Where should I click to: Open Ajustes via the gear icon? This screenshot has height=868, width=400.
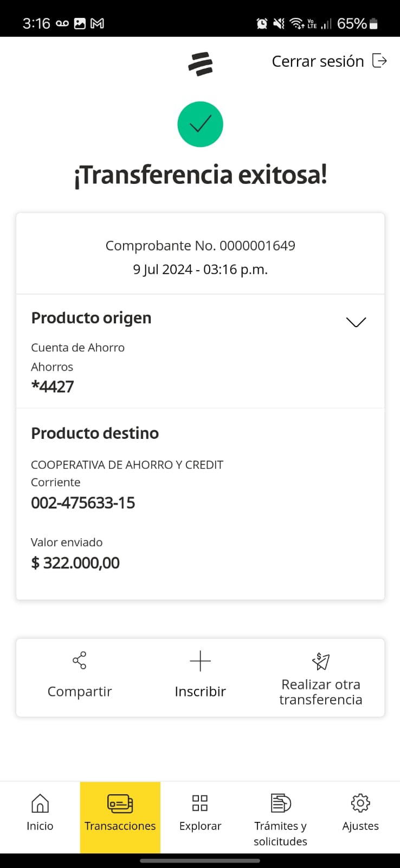click(360, 803)
